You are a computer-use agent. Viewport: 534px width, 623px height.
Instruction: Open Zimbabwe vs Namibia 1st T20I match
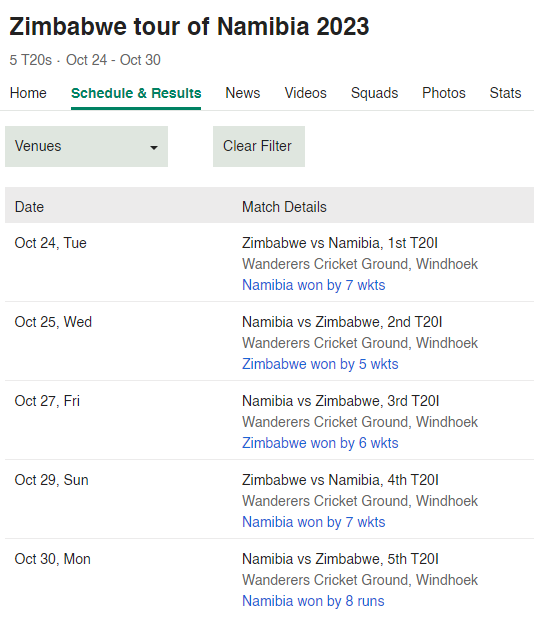point(340,243)
